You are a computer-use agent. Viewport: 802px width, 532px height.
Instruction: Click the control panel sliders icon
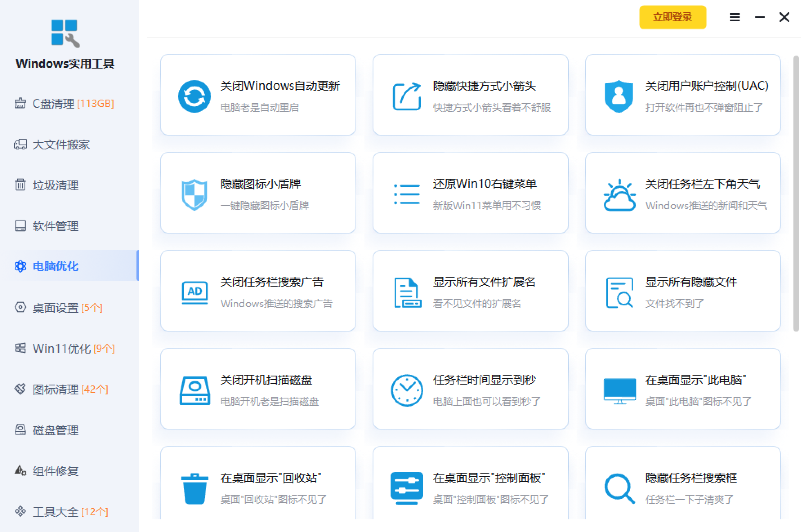pos(407,488)
